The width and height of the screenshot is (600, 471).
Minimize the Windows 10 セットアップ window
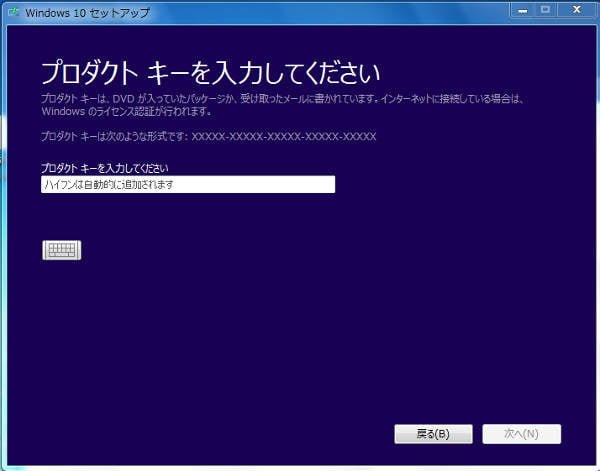tap(522, 8)
